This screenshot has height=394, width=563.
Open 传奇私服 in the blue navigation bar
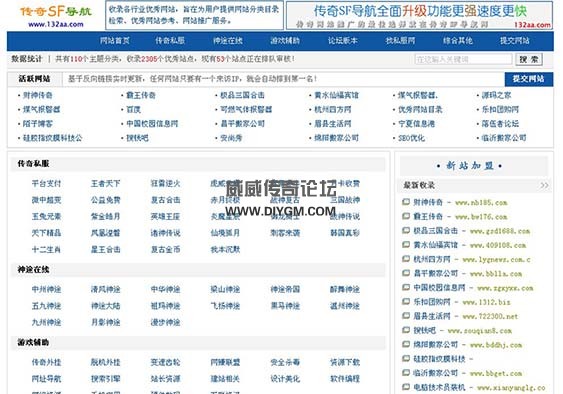(x=170, y=41)
